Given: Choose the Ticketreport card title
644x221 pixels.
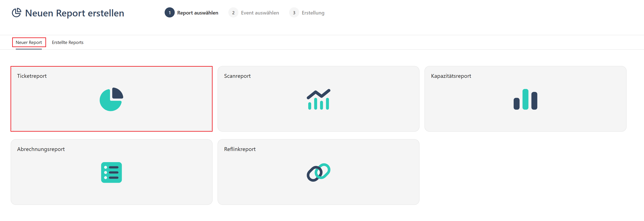Looking at the screenshot, I should click(32, 76).
